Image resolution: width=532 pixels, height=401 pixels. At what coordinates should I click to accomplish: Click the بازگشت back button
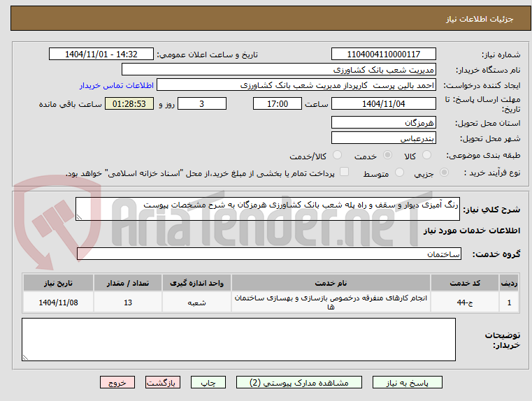point(163,382)
